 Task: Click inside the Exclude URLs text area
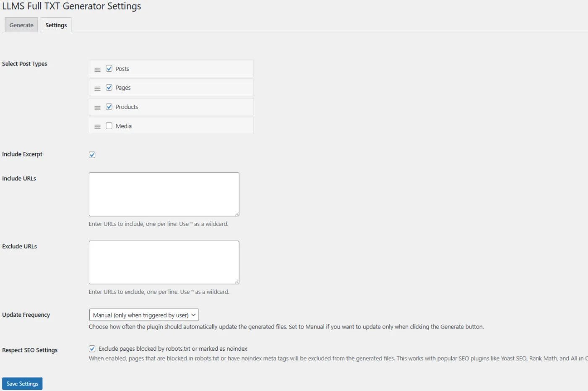pos(164,262)
